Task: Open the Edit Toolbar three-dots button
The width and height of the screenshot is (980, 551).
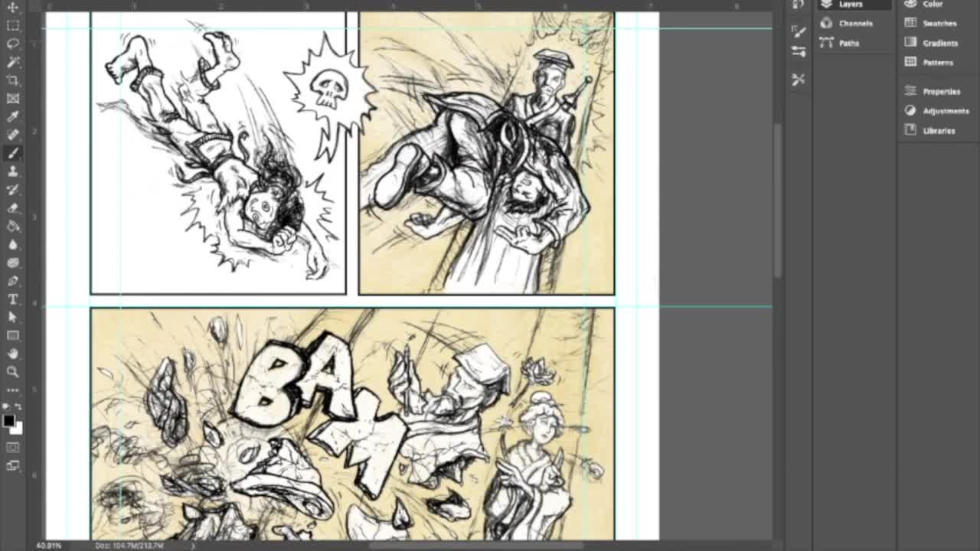Action: coord(13,390)
